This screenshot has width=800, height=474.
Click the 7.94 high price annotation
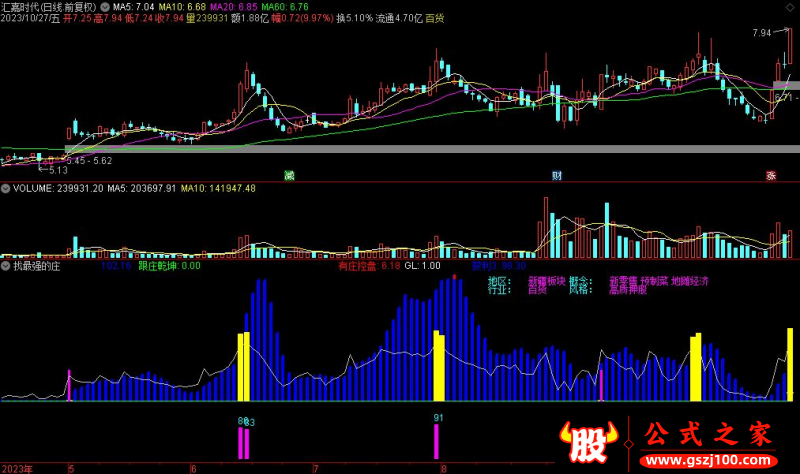click(762, 33)
